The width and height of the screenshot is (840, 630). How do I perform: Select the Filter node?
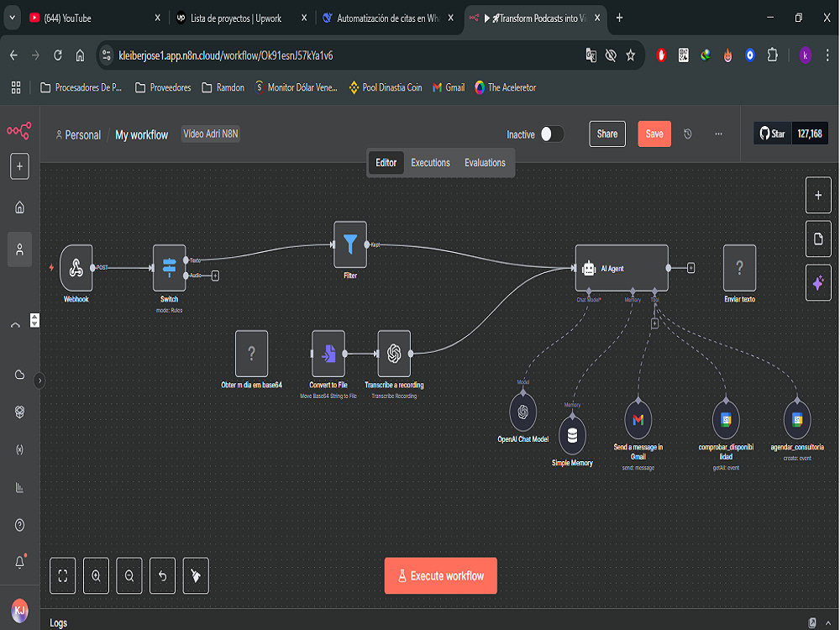point(350,244)
